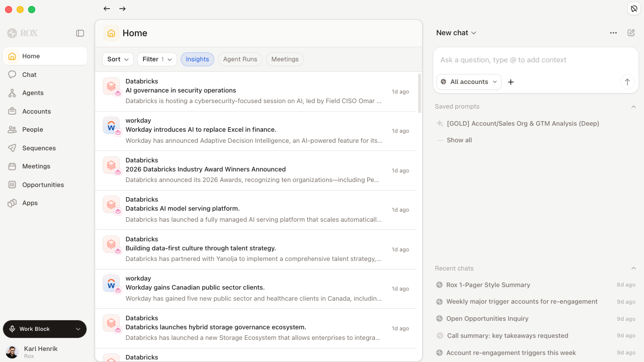Image resolution: width=644 pixels, height=362 pixels.
Task: Open the Home sidebar item
Action: coord(45,56)
